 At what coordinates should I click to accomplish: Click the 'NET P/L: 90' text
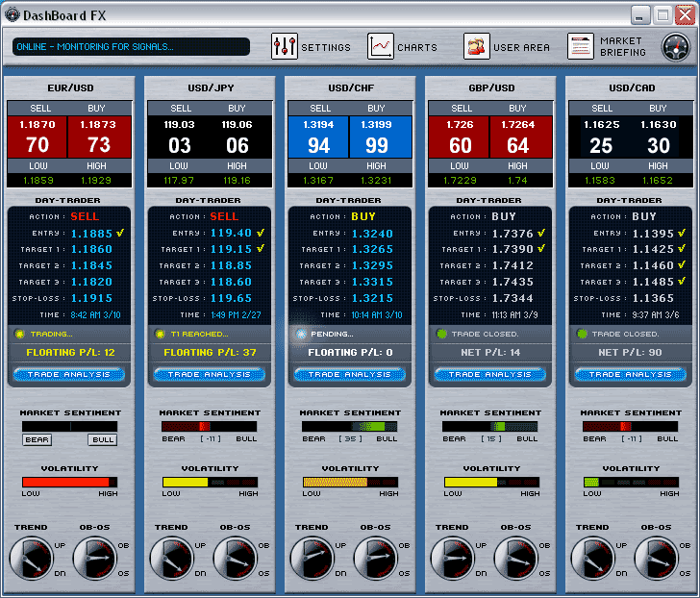[630, 353]
